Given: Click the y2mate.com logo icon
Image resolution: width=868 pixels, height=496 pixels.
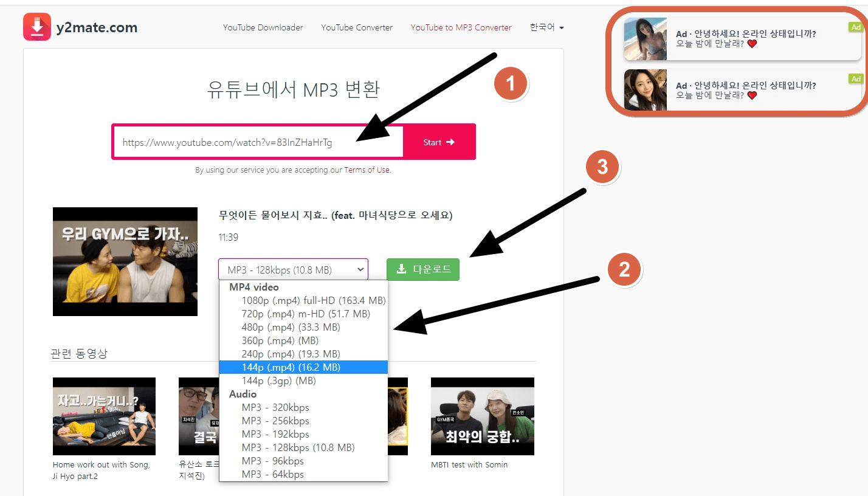Looking at the screenshot, I should click(x=37, y=27).
